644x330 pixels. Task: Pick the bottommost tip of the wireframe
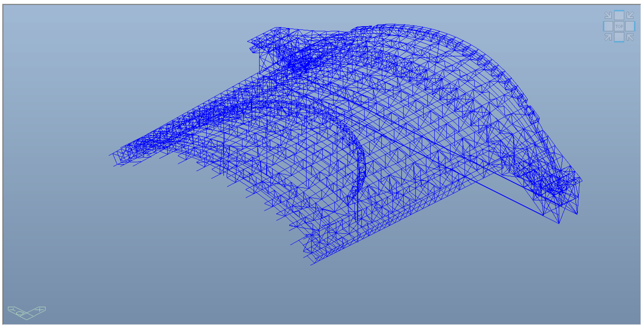tap(311, 265)
